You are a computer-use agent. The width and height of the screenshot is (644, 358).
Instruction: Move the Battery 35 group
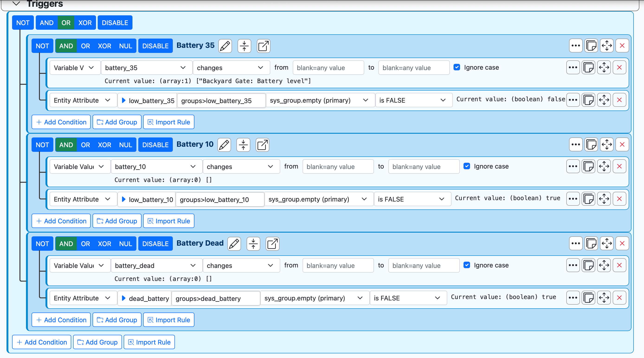pos(606,46)
